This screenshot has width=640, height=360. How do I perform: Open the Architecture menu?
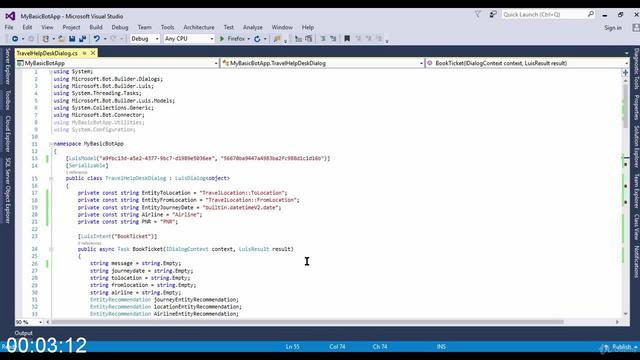(x=199, y=27)
